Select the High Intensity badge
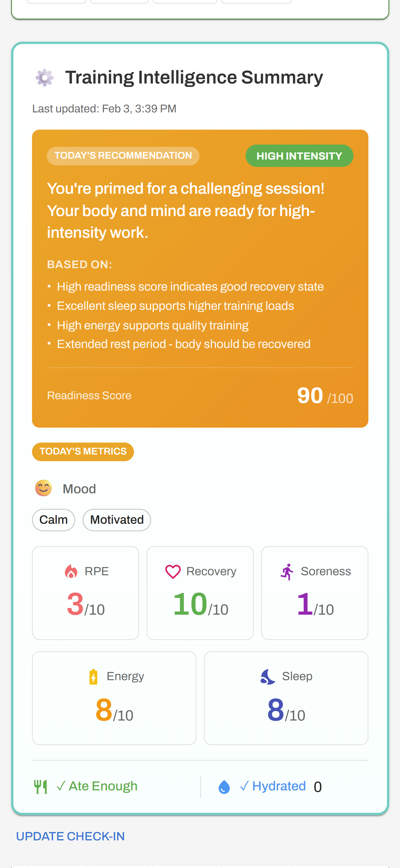 pos(299,156)
